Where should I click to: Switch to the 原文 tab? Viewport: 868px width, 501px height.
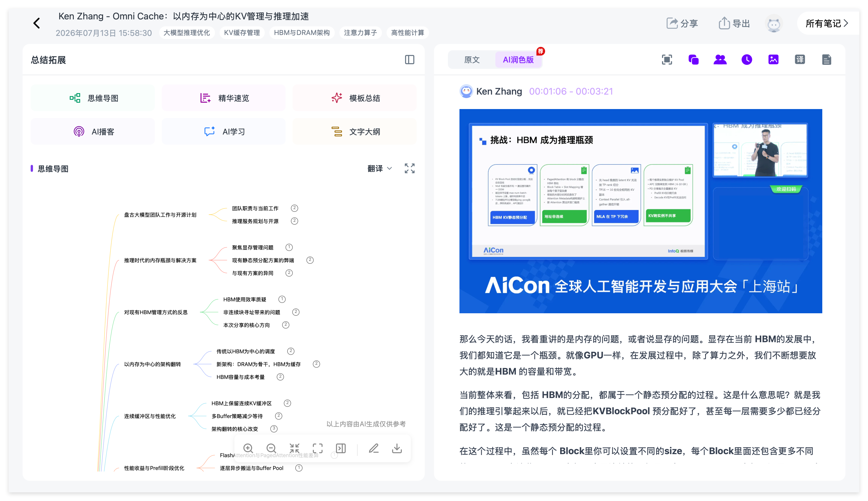tap(472, 60)
